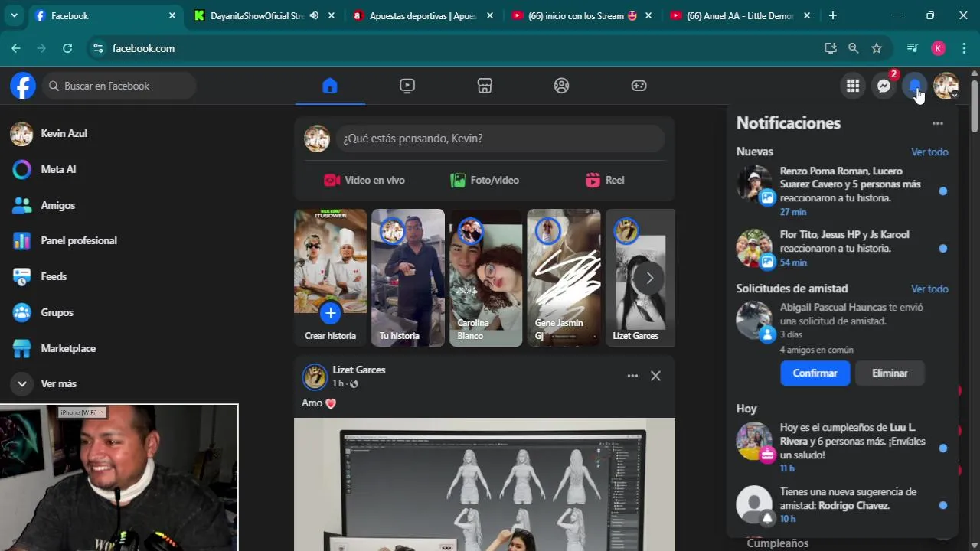Open Notificaciones options three dots
Screen dimensions: 980x551
pos(937,123)
